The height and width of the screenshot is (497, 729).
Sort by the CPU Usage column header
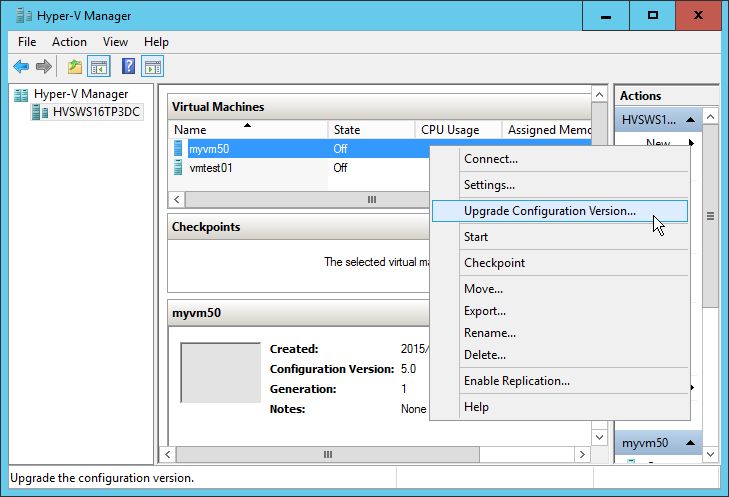coord(458,130)
